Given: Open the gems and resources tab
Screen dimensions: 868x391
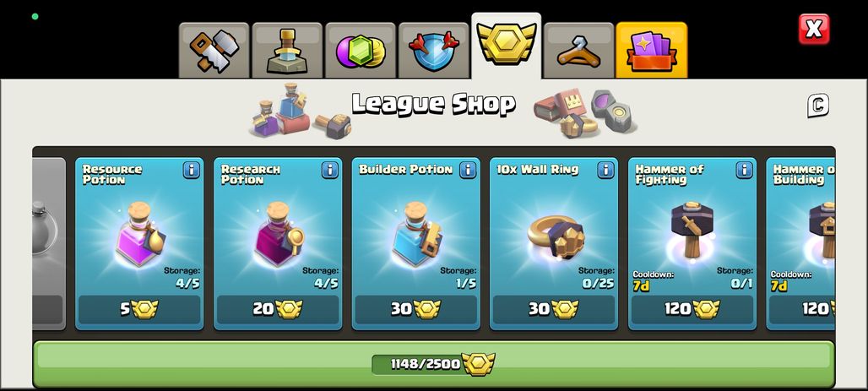Looking at the screenshot, I should click(361, 51).
